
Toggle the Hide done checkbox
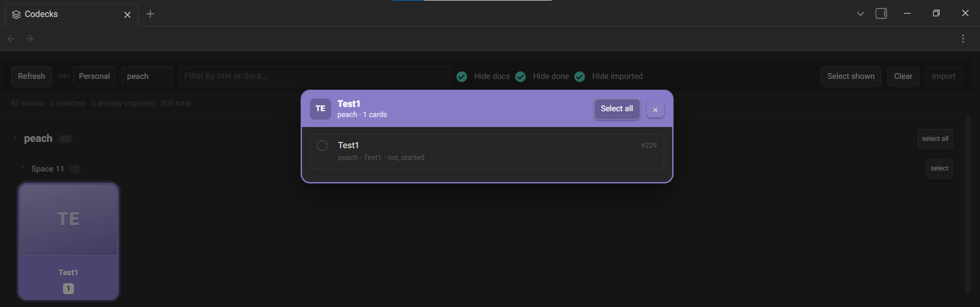(x=520, y=77)
